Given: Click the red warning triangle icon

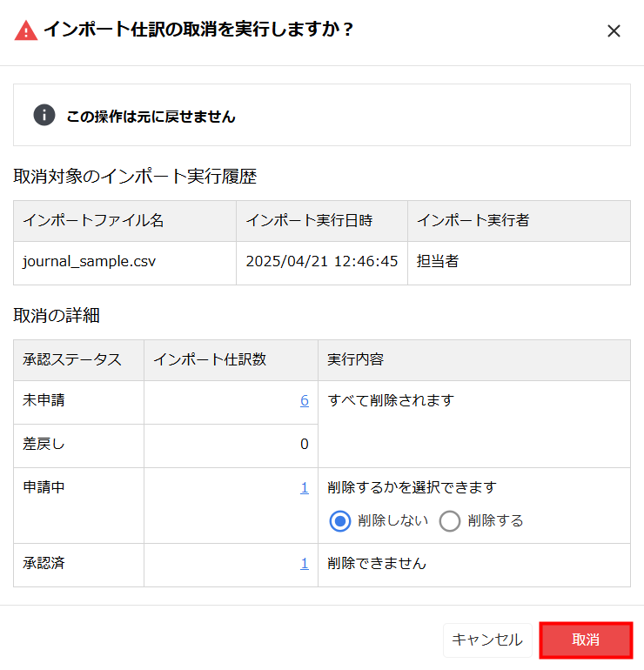Looking at the screenshot, I should [x=26, y=30].
